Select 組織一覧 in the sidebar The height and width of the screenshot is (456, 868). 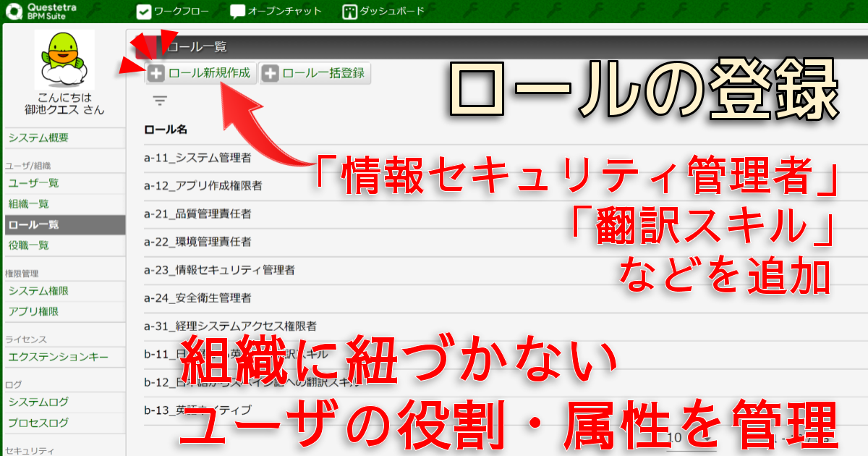pos(29,204)
